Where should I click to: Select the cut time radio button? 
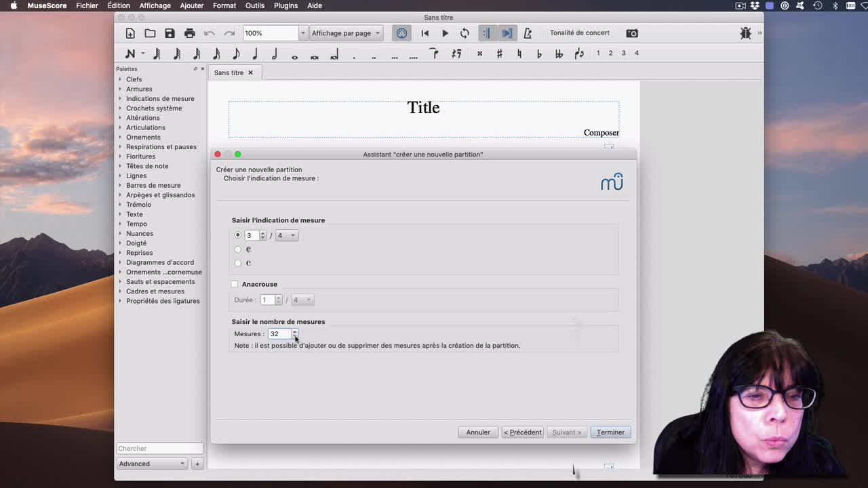pyautogui.click(x=238, y=249)
